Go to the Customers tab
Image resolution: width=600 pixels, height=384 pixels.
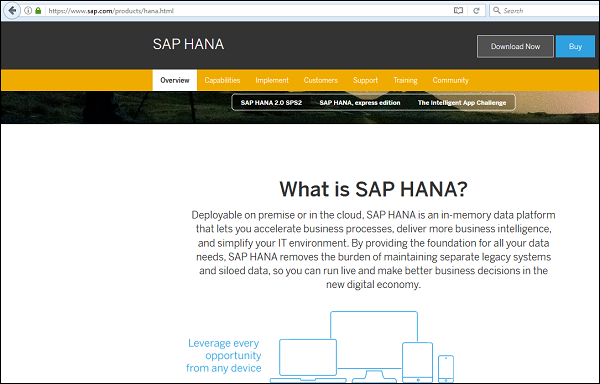[x=321, y=80]
